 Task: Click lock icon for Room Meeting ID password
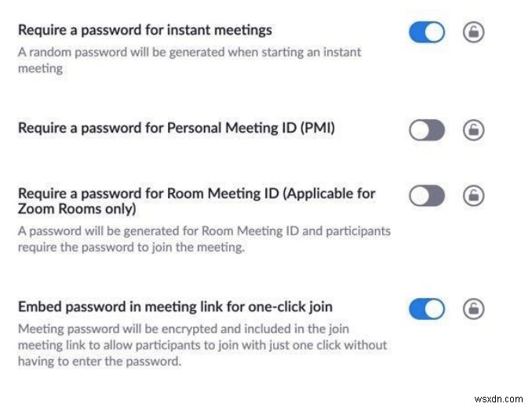(x=473, y=195)
